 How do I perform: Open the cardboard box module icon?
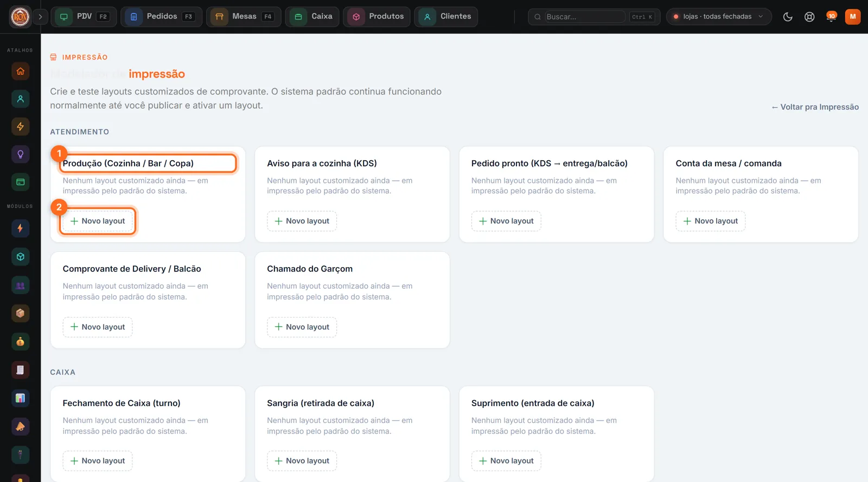coord(21,313)
